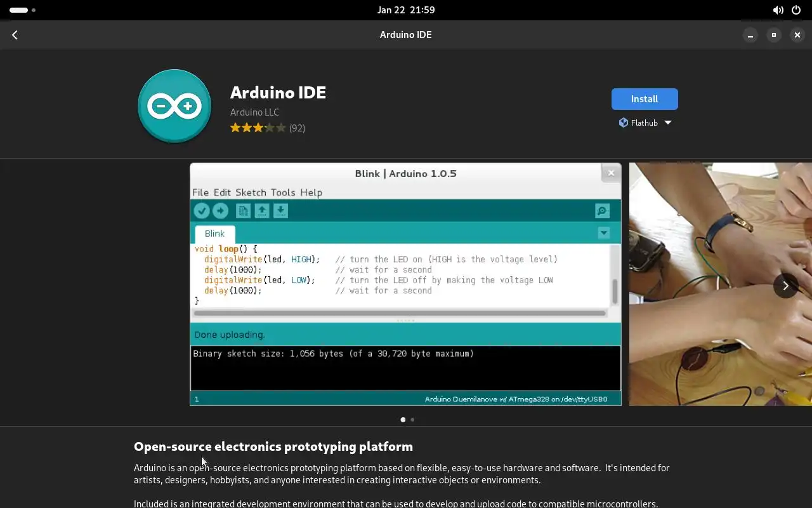Open the power menu icon

(x=797, y=10)
